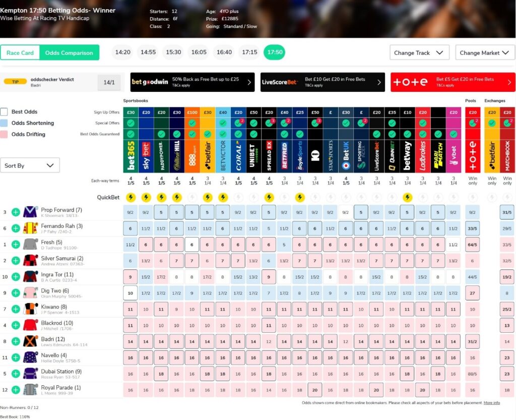Add Dig Two using its plus icon
This screenshot has width=516, height=420.
[16, 293]
